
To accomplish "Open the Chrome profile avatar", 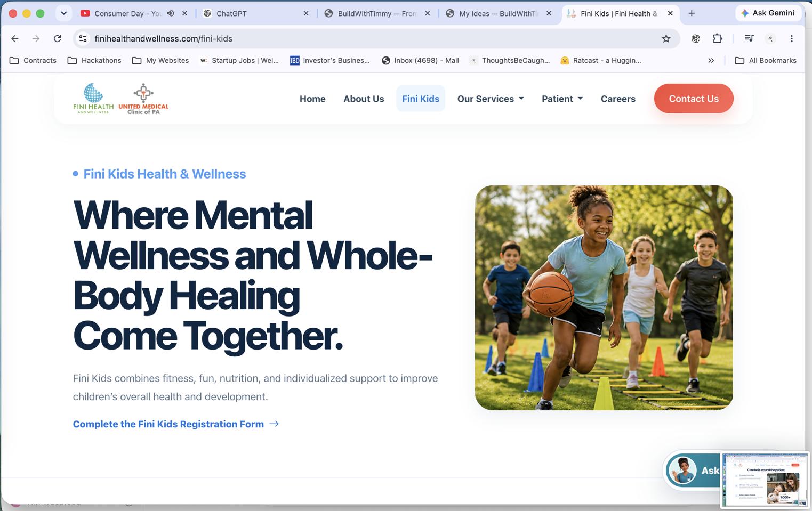I will click(x=770, y=38).
